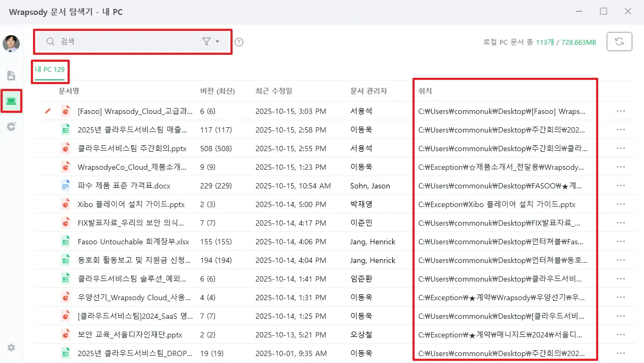Select the file name starting with WrapsodyeCo_Cloud_제품소개

(132, 167)
